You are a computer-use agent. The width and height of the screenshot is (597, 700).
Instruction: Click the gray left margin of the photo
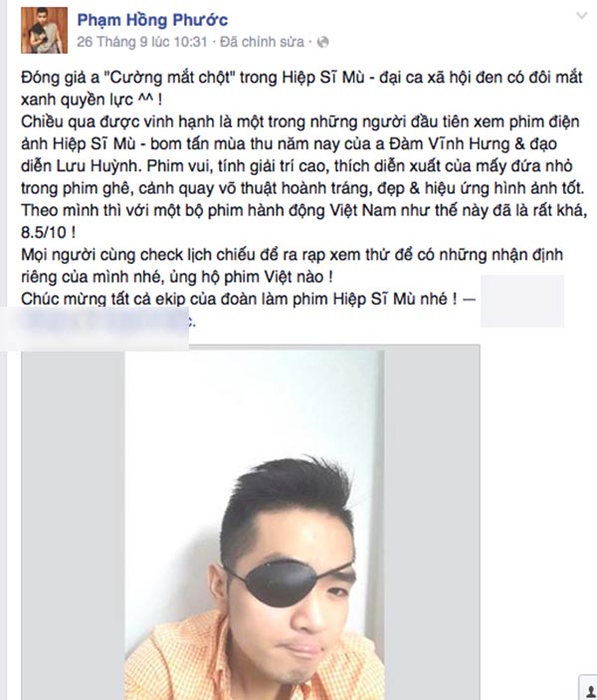[74, 525]
